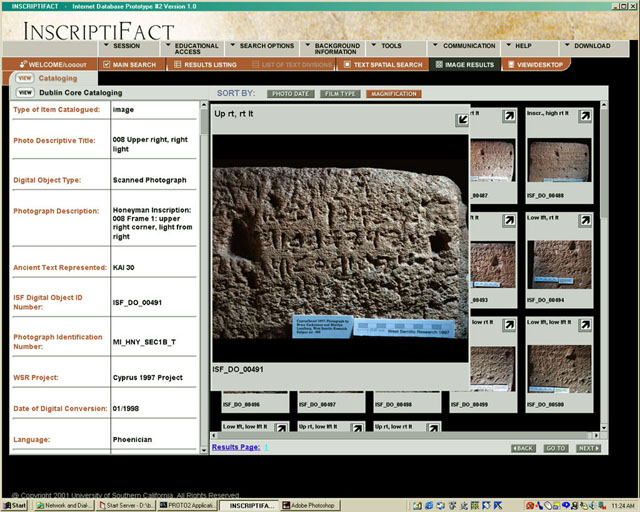The width and height of the screenshot is (640, 512).
Task: Switch to PROTO2 Application taskbar item
Action: point(187,505)
